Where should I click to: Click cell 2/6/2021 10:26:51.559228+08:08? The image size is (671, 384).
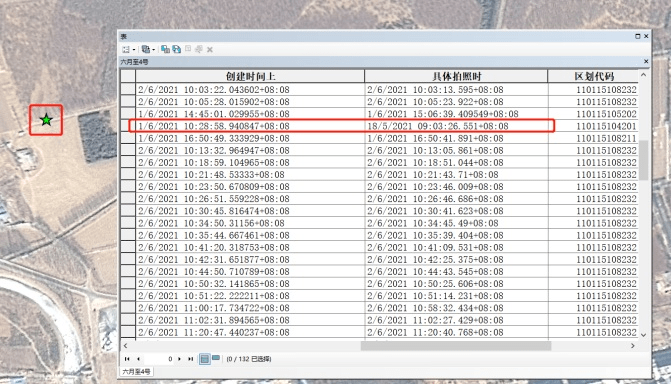pos(250,199)
